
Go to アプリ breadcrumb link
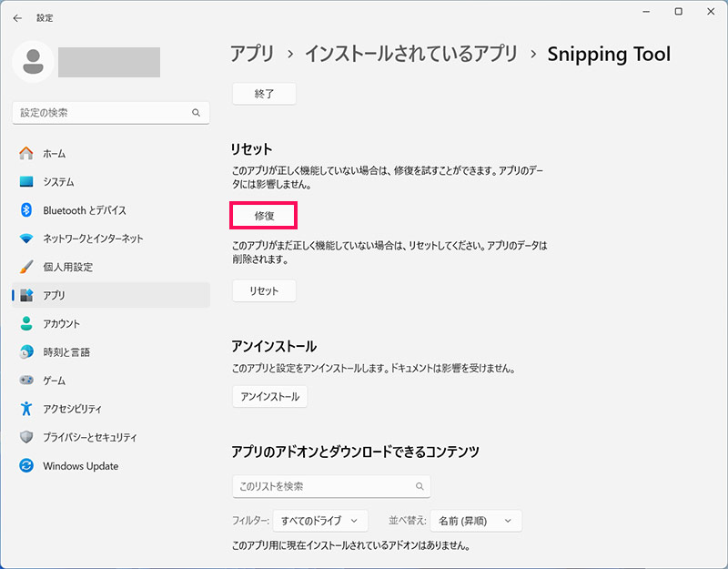click(252, 54)
